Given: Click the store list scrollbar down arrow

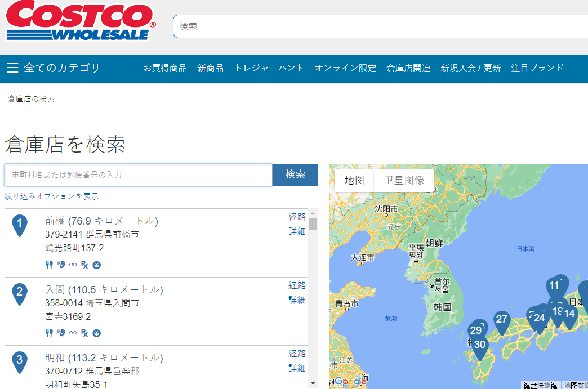Looking at the screenshot, I should click(313, 384).
